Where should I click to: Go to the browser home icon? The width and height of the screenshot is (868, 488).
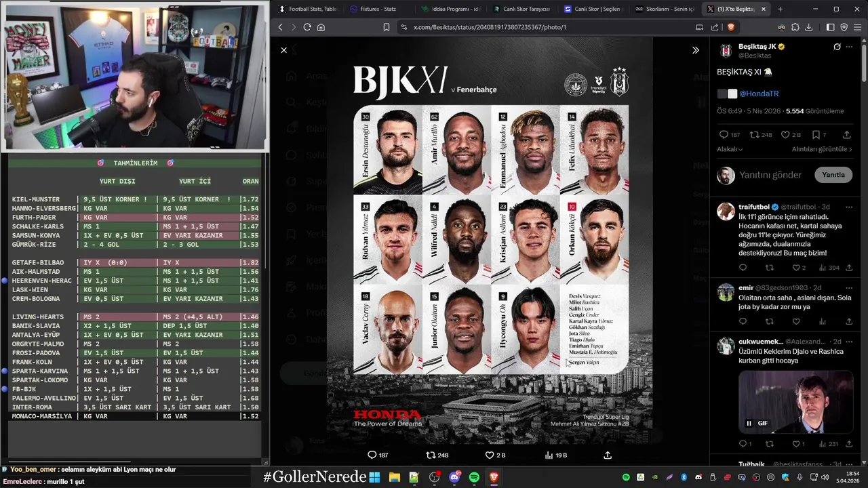click(321, 27)
